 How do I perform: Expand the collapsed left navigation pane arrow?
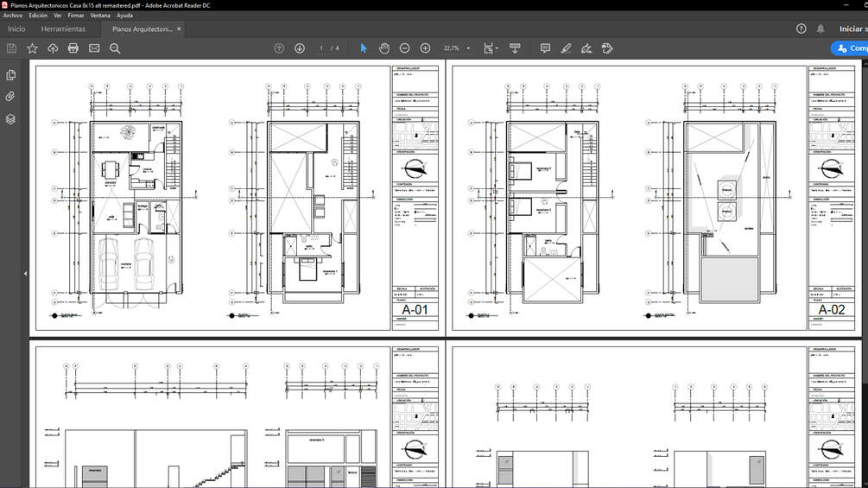(x=25, y=273)
